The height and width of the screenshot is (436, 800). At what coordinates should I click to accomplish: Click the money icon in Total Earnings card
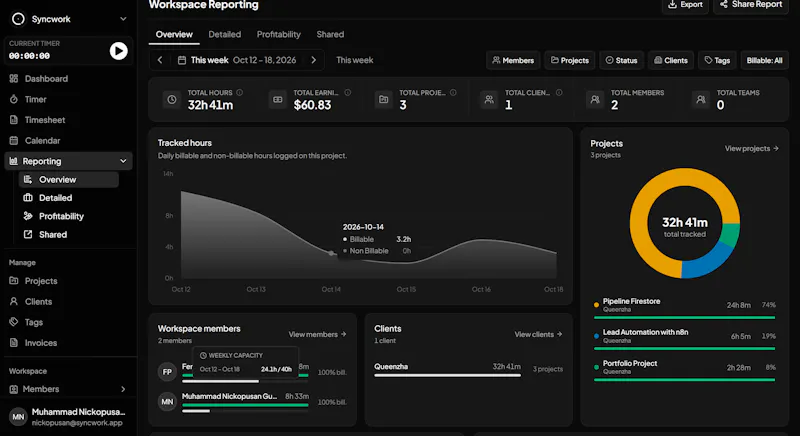pos(278,99)
